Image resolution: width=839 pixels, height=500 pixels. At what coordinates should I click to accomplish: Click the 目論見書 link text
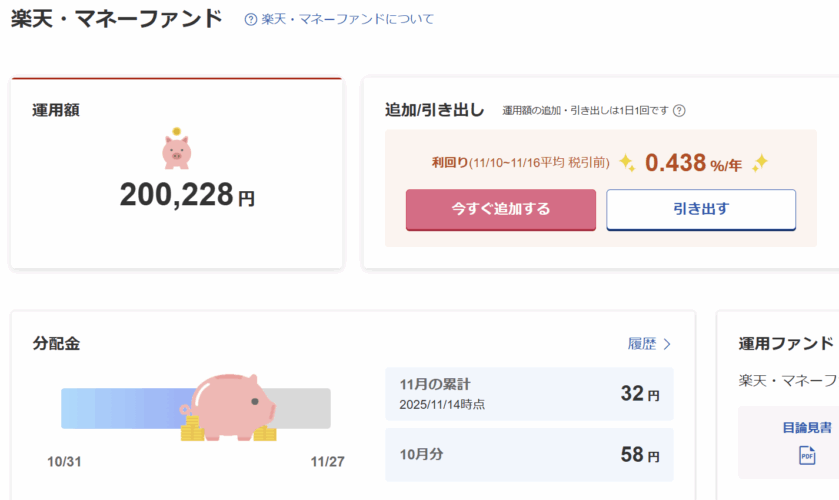click(x=806, y=427)
